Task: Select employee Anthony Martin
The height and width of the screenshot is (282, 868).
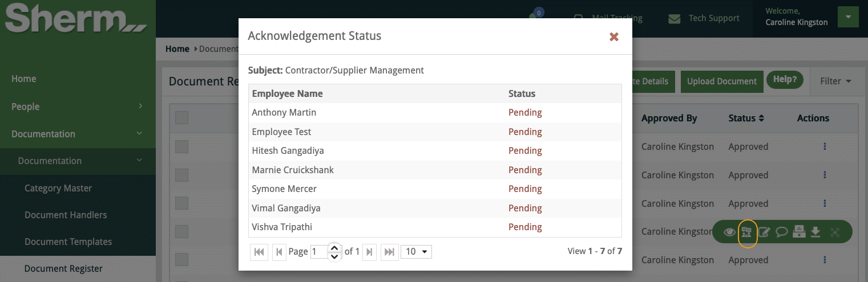Action: tap(284, 113)
